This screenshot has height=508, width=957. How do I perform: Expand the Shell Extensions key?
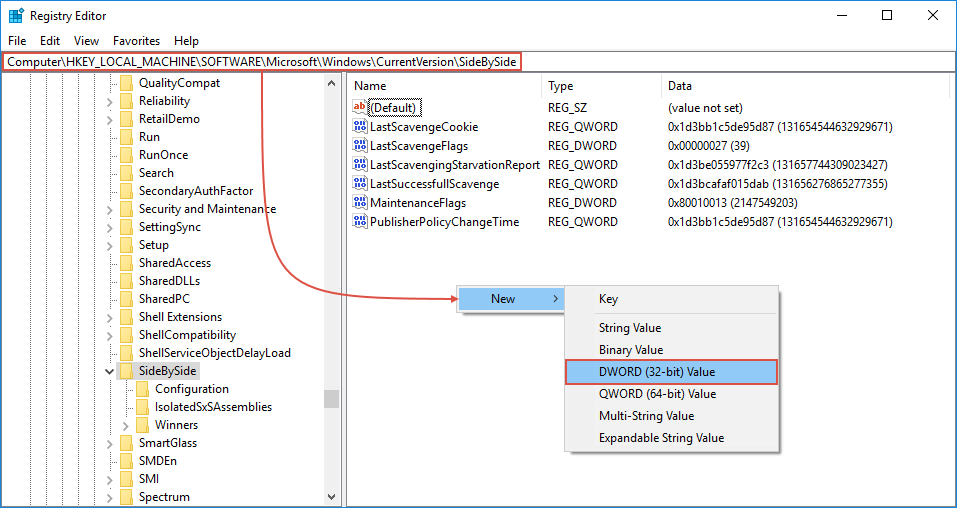(109, 318)
